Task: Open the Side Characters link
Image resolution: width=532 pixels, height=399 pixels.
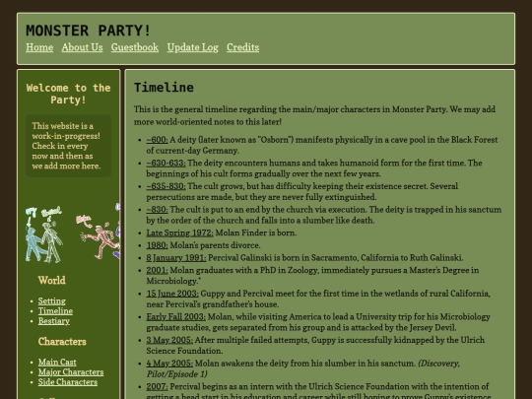Action: click(x=68, y=381)
